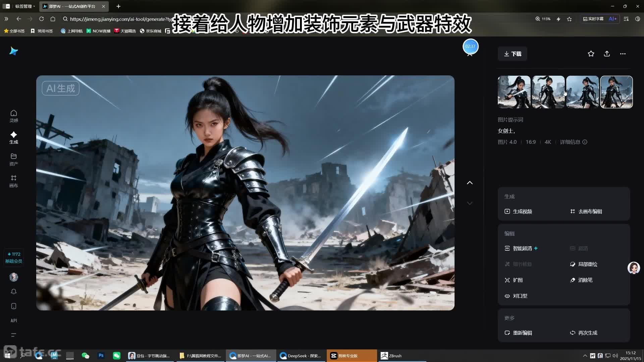This screenshot has width=644, height=362.
Task: Open DeepSeek from the Windows taskbar
Action: pos(301,356)
